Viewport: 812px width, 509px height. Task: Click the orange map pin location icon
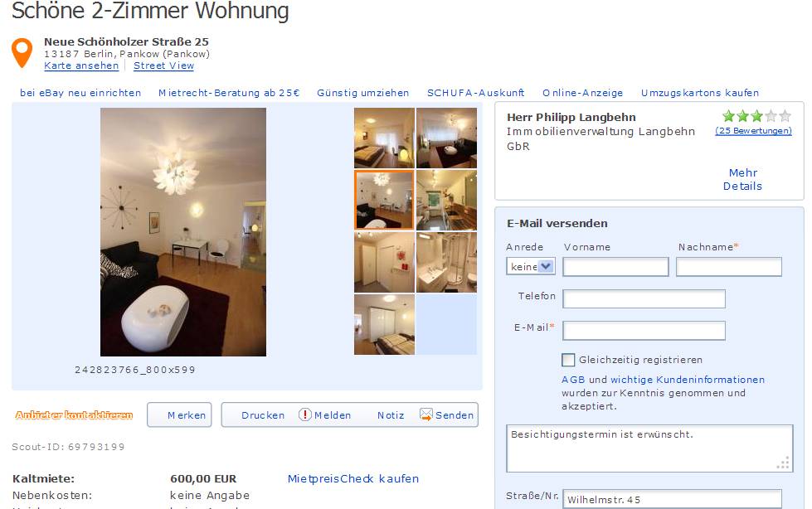(x=22, y=53)
